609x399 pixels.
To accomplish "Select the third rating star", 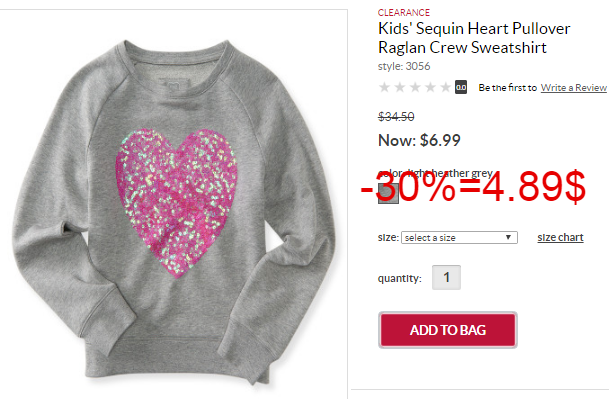I will (415, 87).
